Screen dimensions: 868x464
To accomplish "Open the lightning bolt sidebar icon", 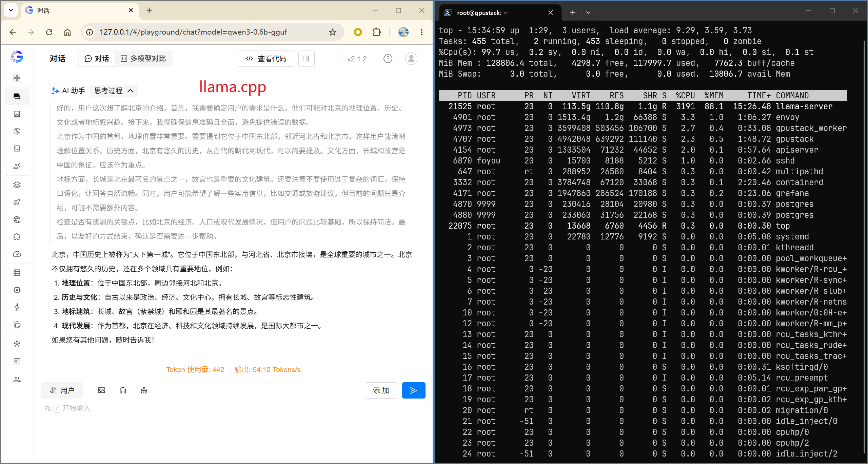I will pyautogui.click(x=17, y=307).
